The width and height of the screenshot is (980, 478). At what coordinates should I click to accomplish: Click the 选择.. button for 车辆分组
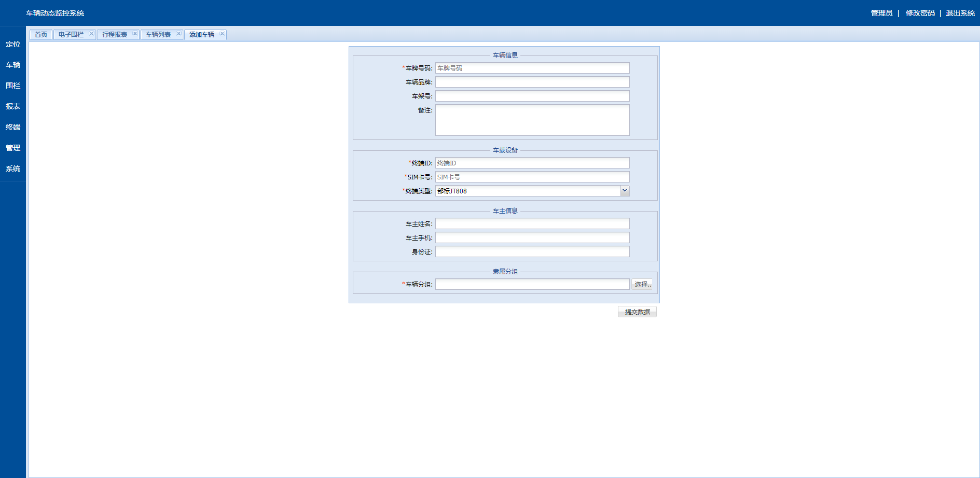tap(642, 284)
